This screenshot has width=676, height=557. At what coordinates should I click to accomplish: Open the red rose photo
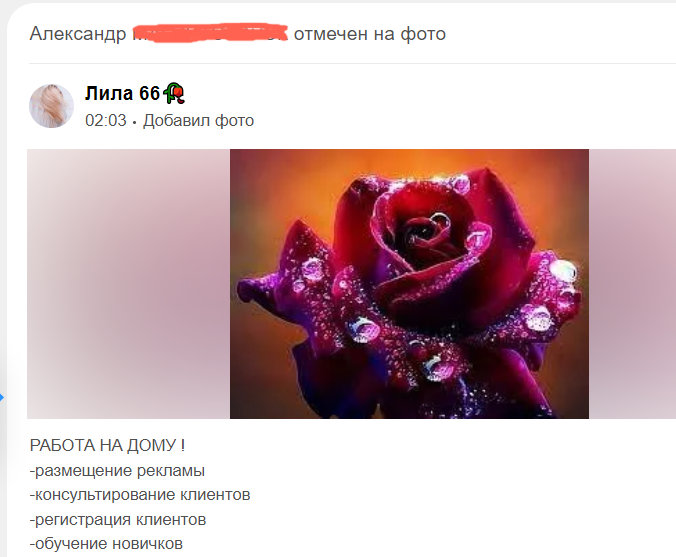[x=409, y=284]
